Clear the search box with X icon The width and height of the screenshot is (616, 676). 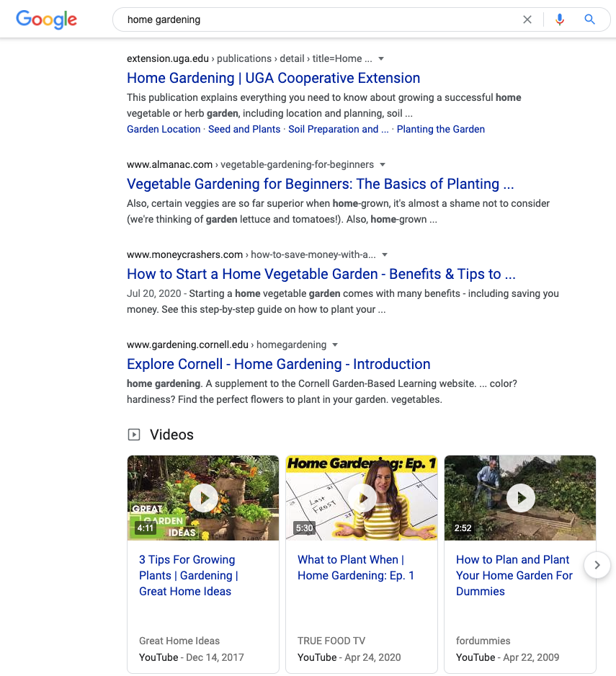[527, 19]
